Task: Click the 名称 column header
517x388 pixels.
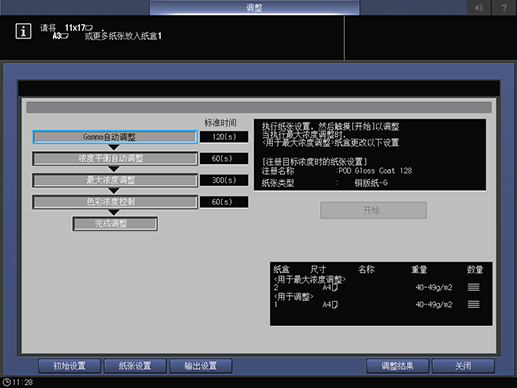Action: [366, 269]
